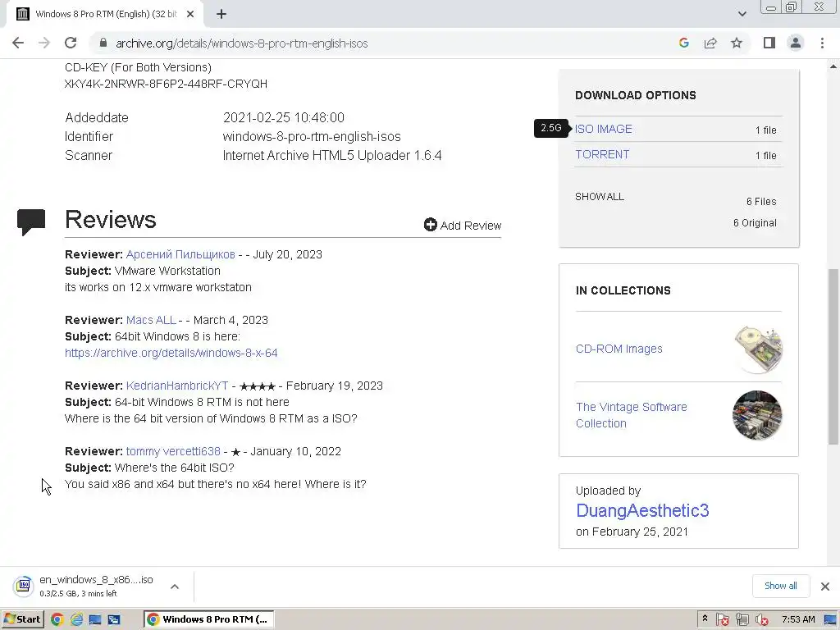Click the volume speaker tray icon
The image size is (840, 630).
[762, 619]
